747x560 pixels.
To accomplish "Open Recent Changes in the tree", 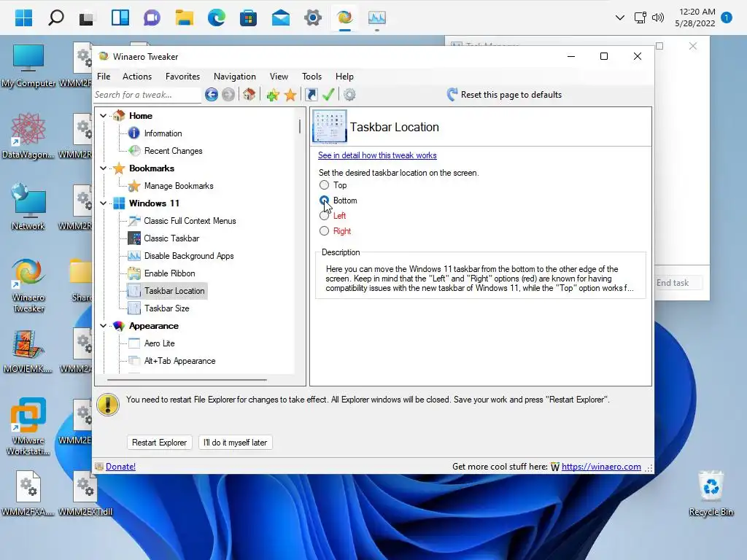I will pos(174,151).
